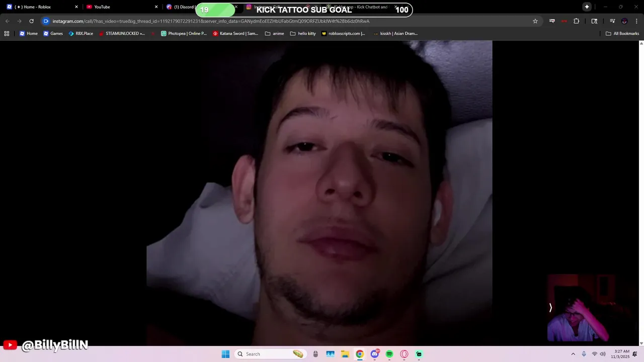Image resolution: width=644 pixels, height=362 pixels.
Task: Open the Windows Start menu
Action: click(x=225, y=354)
